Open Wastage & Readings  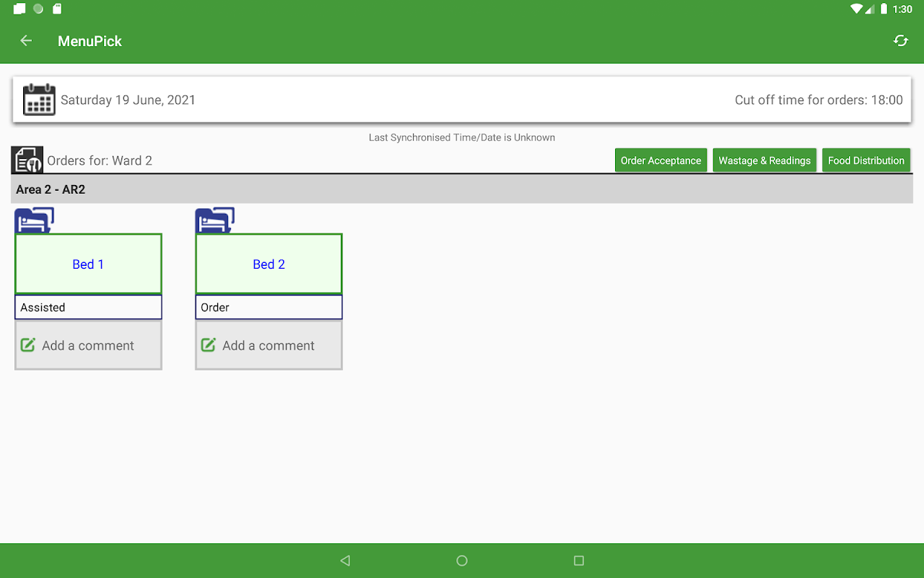[x=764, y=160]
